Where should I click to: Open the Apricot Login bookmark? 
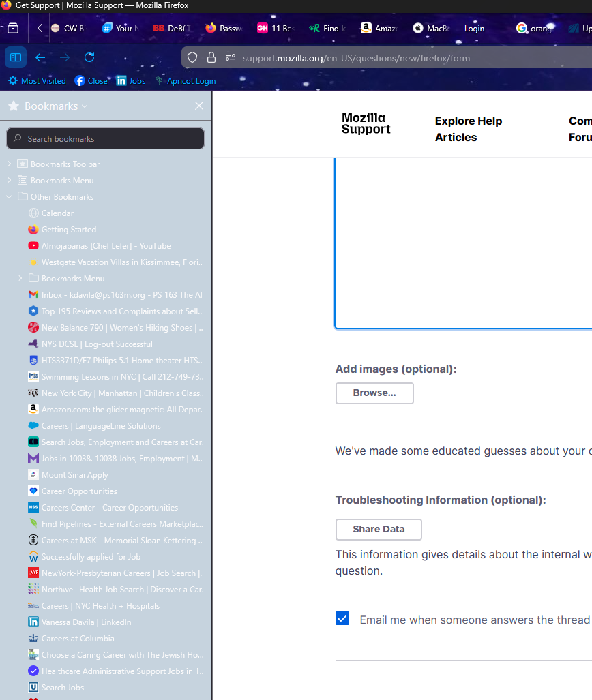tap(186, 81)
